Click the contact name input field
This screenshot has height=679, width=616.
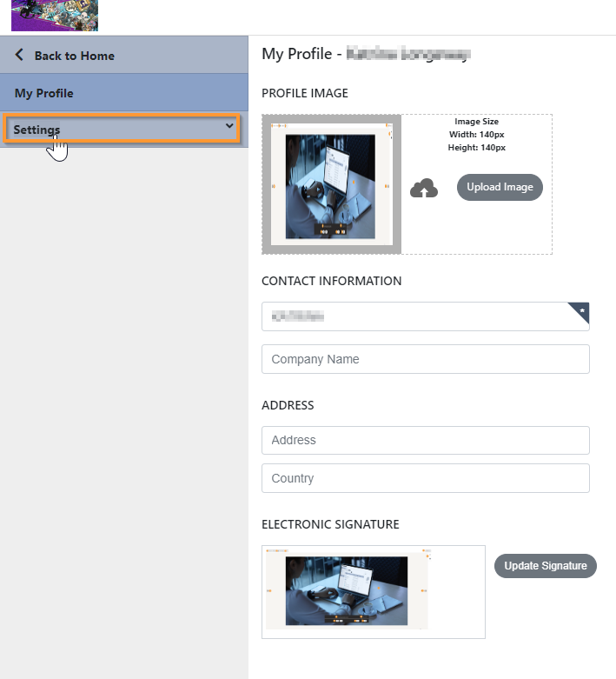click(426, 316)
